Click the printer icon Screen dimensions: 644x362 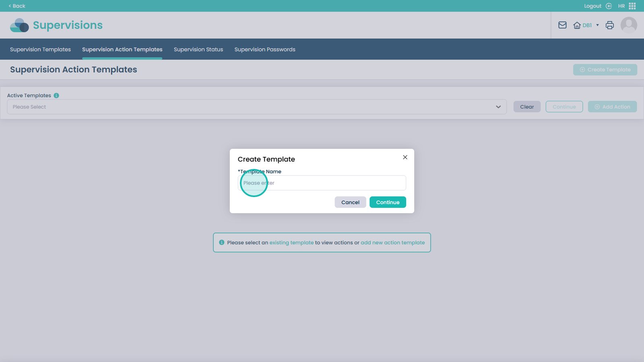point(610,25)
